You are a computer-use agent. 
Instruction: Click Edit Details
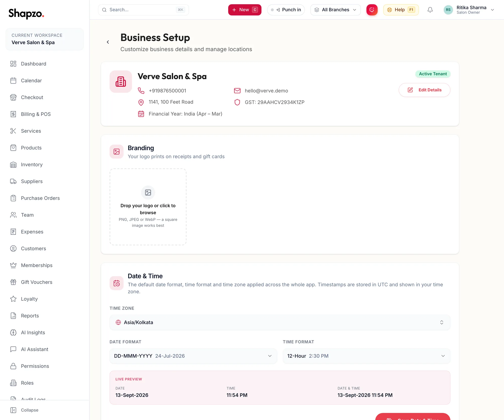[x=424, y=90]
